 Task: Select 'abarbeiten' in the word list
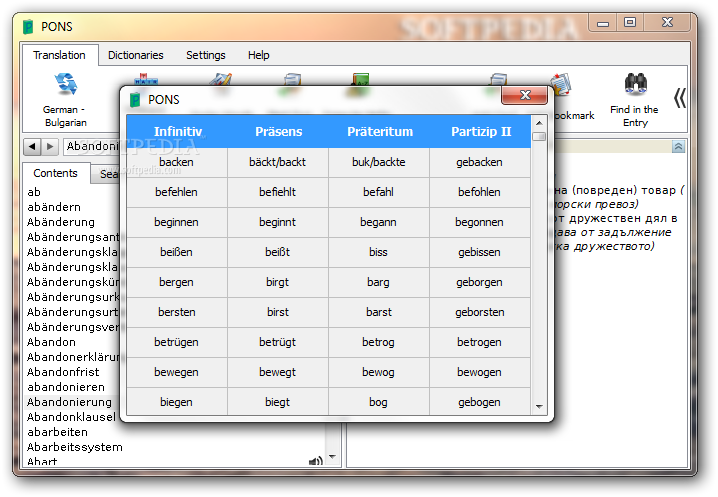pos(57,432)
